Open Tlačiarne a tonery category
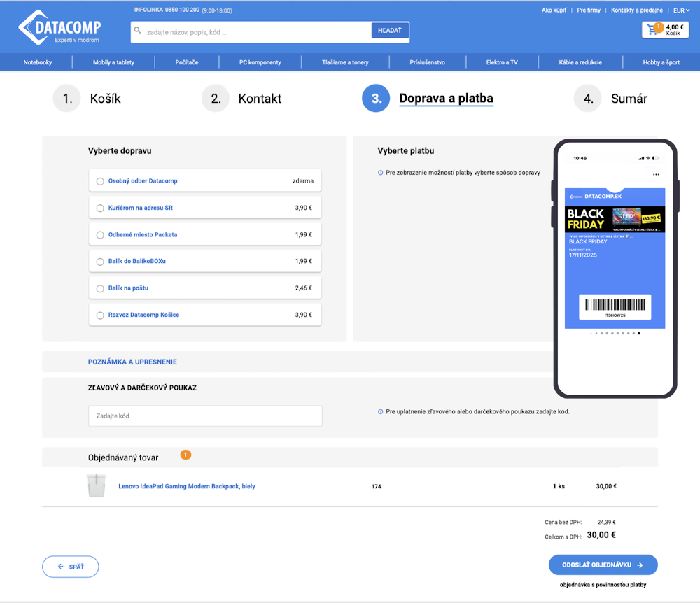 345,62
